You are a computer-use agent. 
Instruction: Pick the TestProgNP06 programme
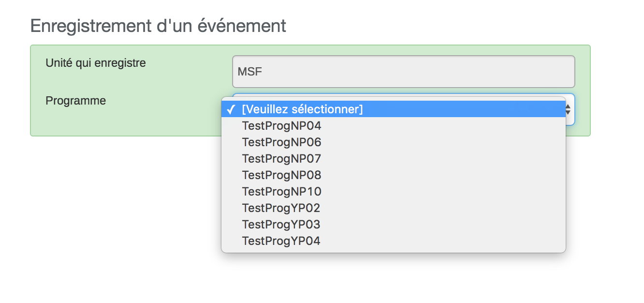pos(281,142)
